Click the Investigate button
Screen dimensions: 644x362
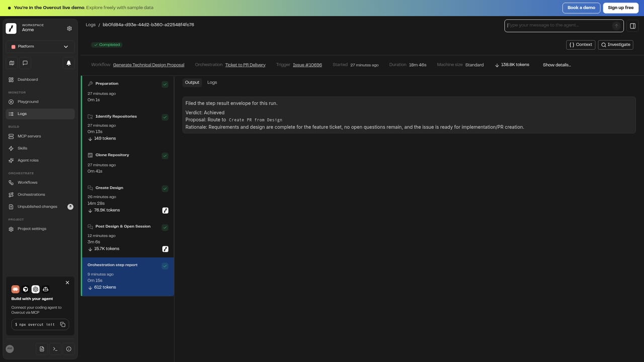click(615, 45)
